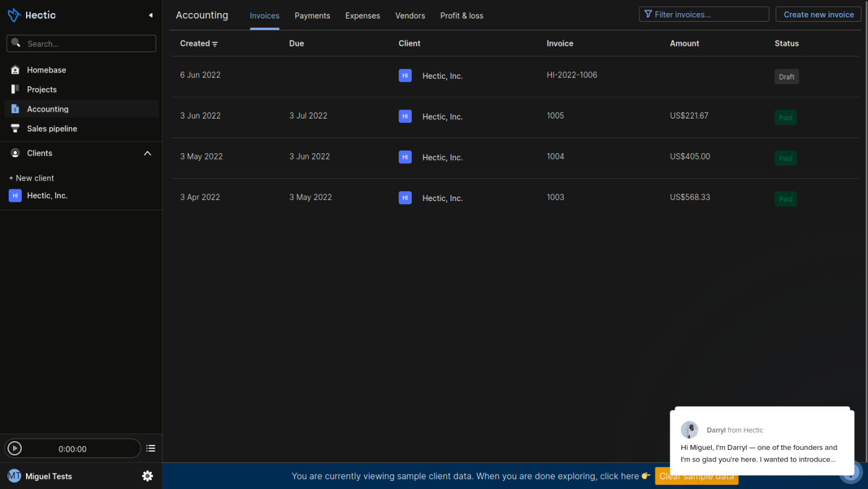Image resolution: width=868 pixels, height=489 pixels.
Task: Open the chat launcher bubble
Action: pos(851,472)
